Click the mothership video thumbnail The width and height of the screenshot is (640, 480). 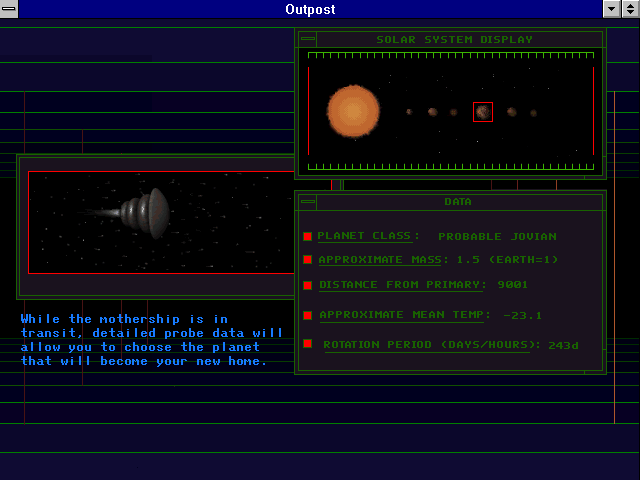[x=161, y=222]
